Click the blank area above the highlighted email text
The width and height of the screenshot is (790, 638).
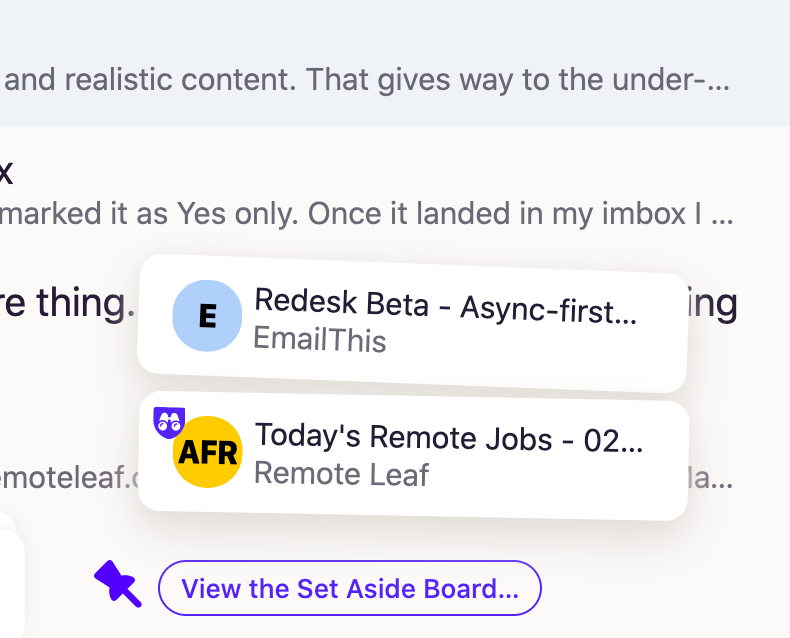(x=395, y=28)
